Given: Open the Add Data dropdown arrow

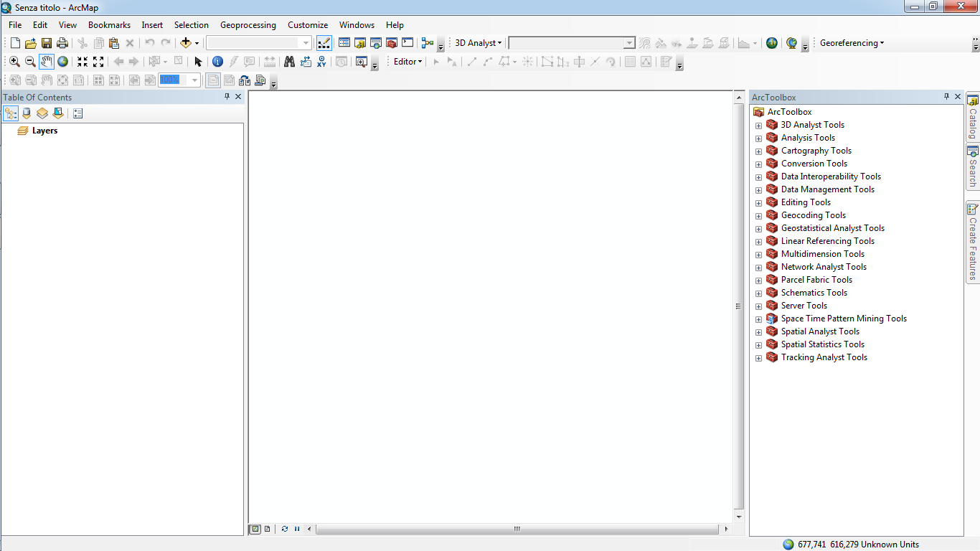Looking at the screenshot, I should (197, 43).
